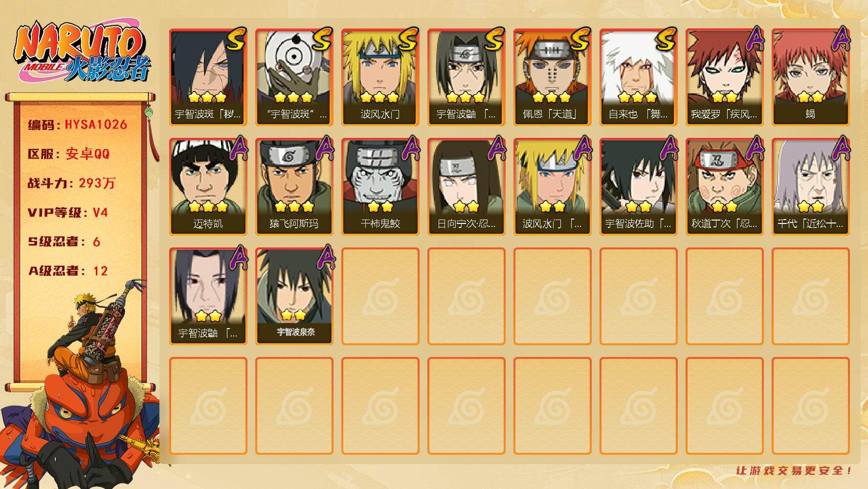The width and height of the screenshot is (868, 489).
Task: Choose the 干柿鬼鲛 ninja card
Action: point(380,187)
